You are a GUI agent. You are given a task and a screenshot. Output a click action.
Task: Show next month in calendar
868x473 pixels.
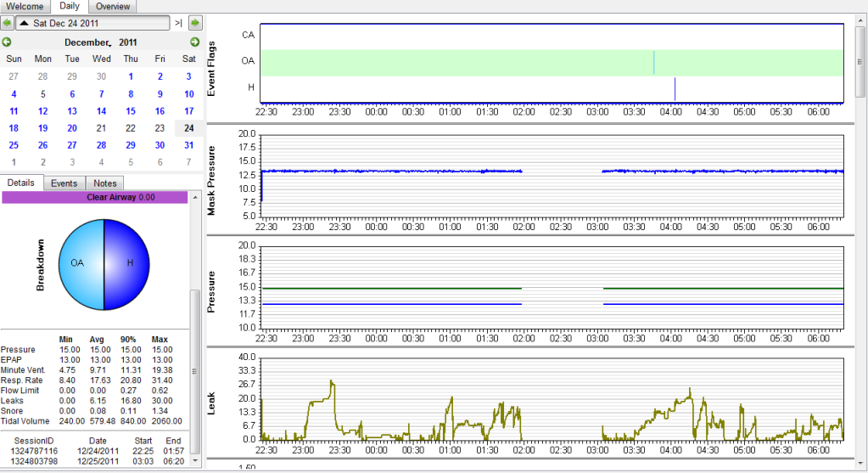(x=194, y=42)
